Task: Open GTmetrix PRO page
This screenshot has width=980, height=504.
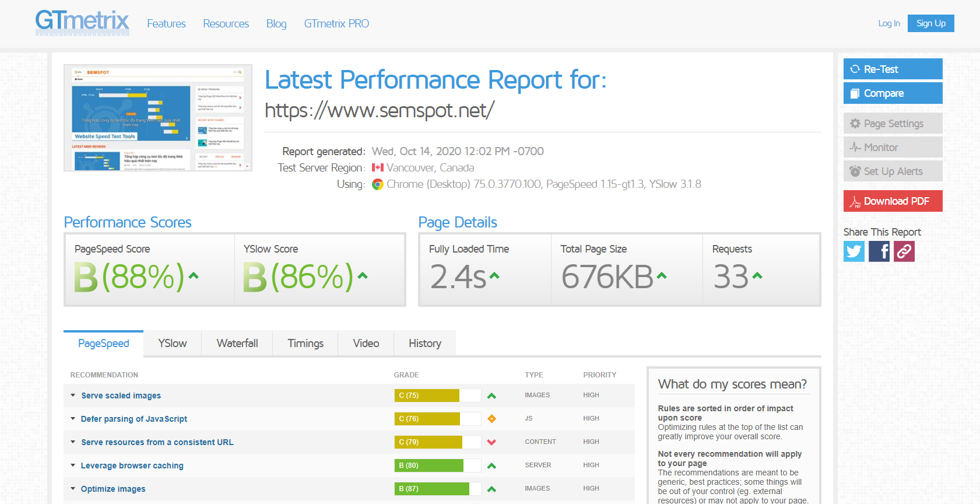Action: pos(336,24)
